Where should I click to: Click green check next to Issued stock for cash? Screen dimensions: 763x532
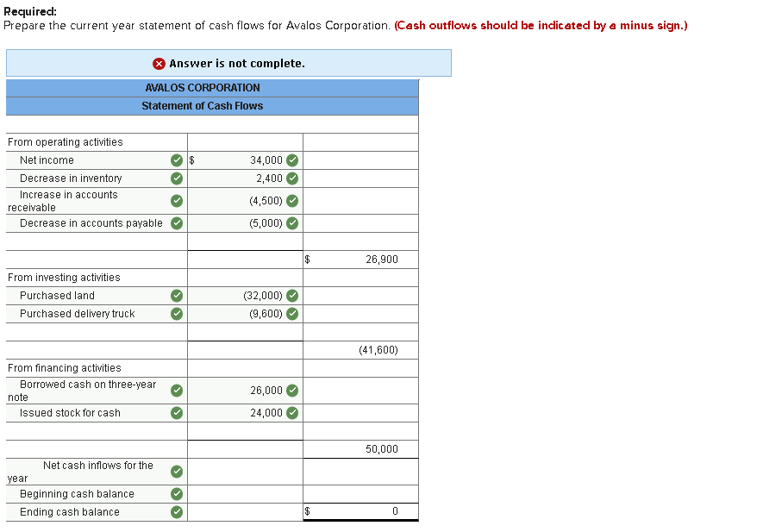[x=177, y=413]
